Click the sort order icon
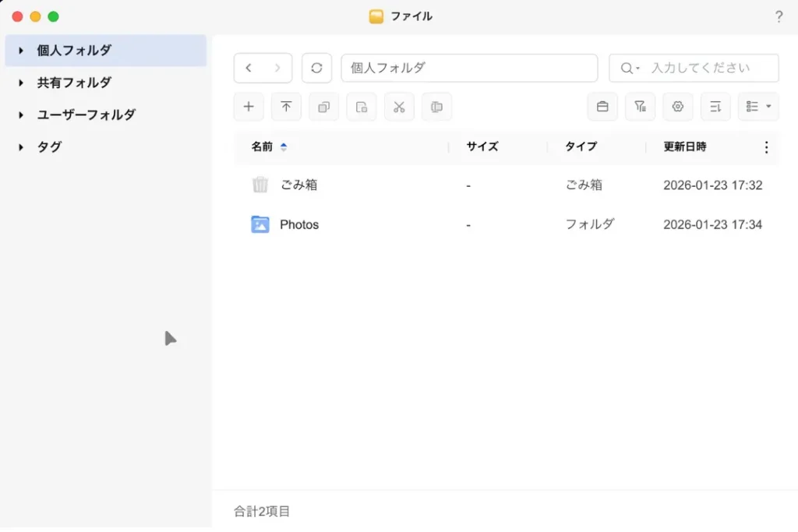Screen dimensions: 798x532 click(715, 107)
